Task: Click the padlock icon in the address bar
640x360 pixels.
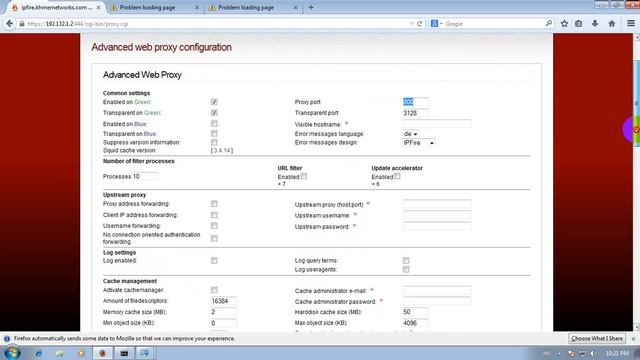Action: pyautogui.click(x=22, y=24)
